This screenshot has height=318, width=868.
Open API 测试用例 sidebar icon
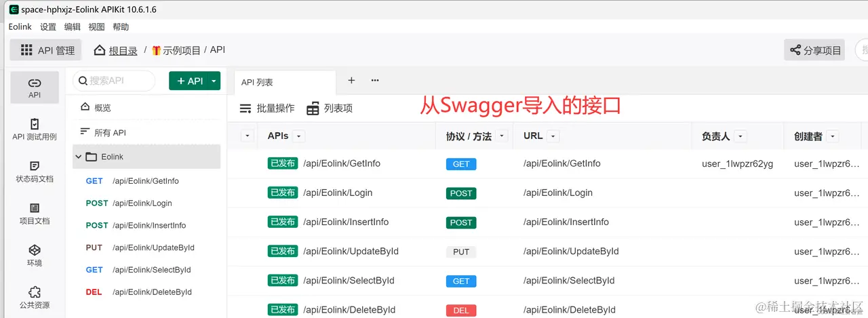pyautogui.click(x=35, y=124)
